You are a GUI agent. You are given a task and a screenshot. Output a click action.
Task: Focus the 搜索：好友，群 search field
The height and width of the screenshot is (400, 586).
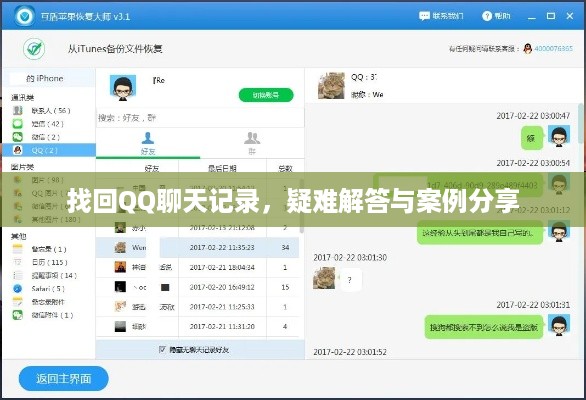[200, 118]
